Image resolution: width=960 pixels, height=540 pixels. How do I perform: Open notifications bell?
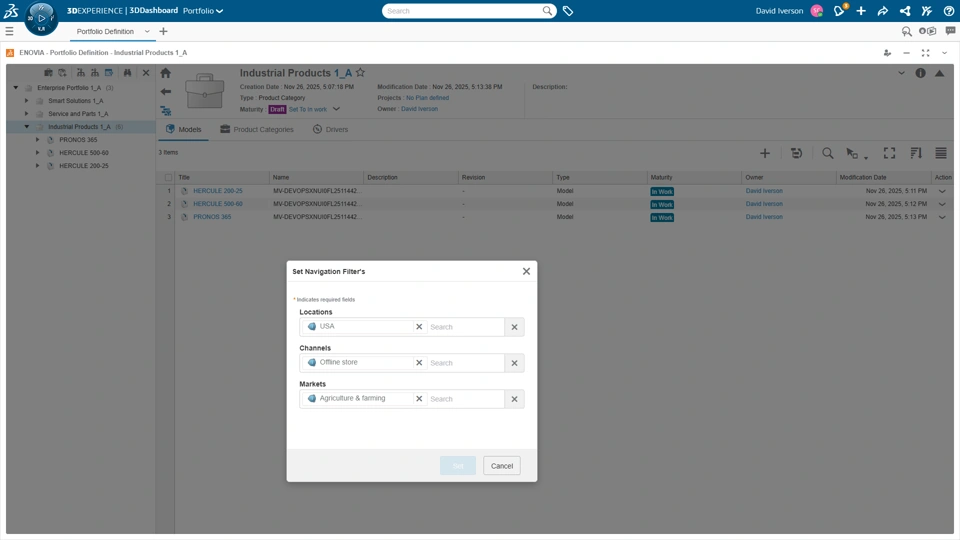(x=839, y=10)
